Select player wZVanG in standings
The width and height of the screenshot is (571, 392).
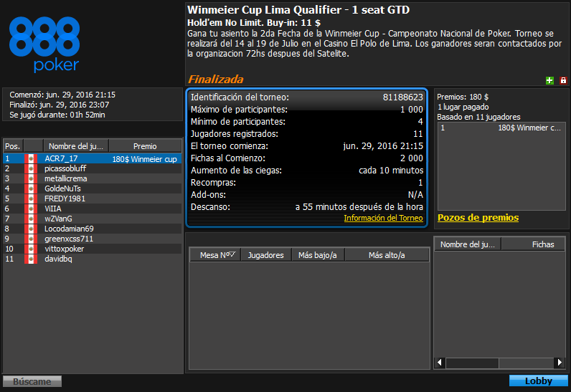pos(93,219)
